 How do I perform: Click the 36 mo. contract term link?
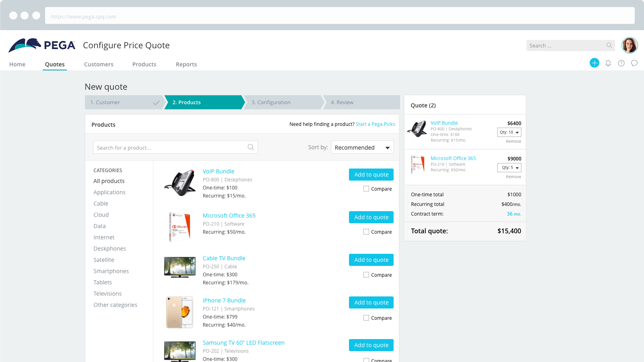click(514, 214)
